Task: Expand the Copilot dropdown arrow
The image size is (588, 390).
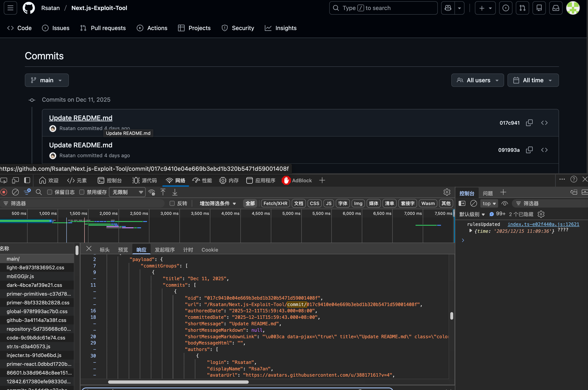Action: tap(459, 8)
